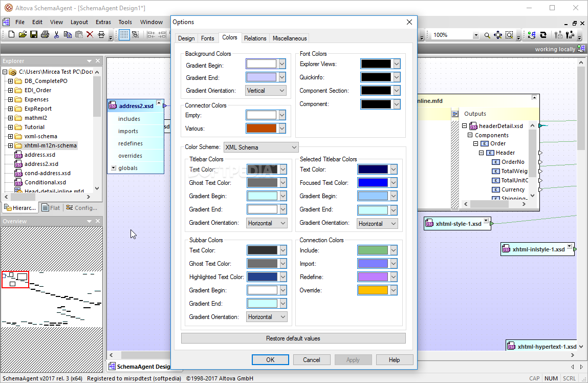588x383 pixels.
Task: Click the Outputs panel toggle icon
Action: click(x=455, y=114)
